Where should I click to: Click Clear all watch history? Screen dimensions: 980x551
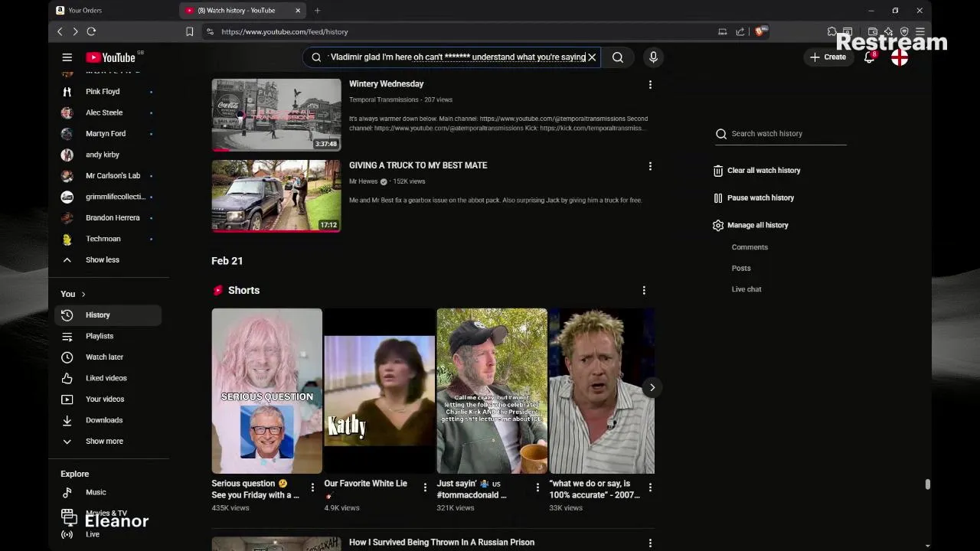coord(756,171)
